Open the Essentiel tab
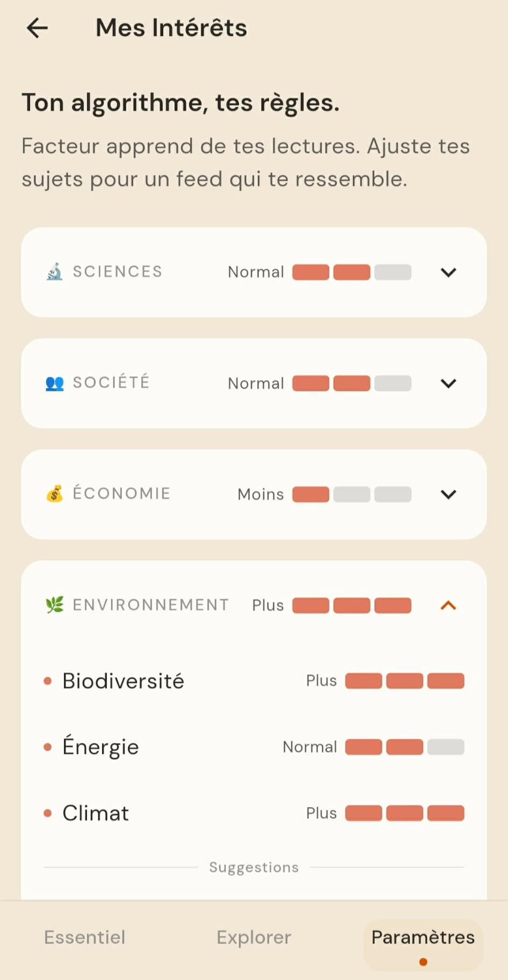 pyautogui.click(x=85, y=938)
